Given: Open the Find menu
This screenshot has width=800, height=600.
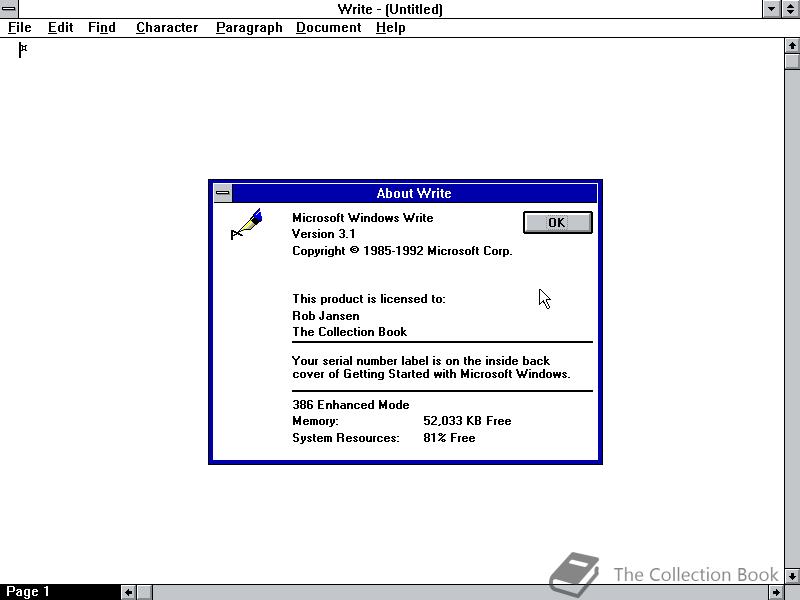Looking at the screenshot, I should point(102,28).
